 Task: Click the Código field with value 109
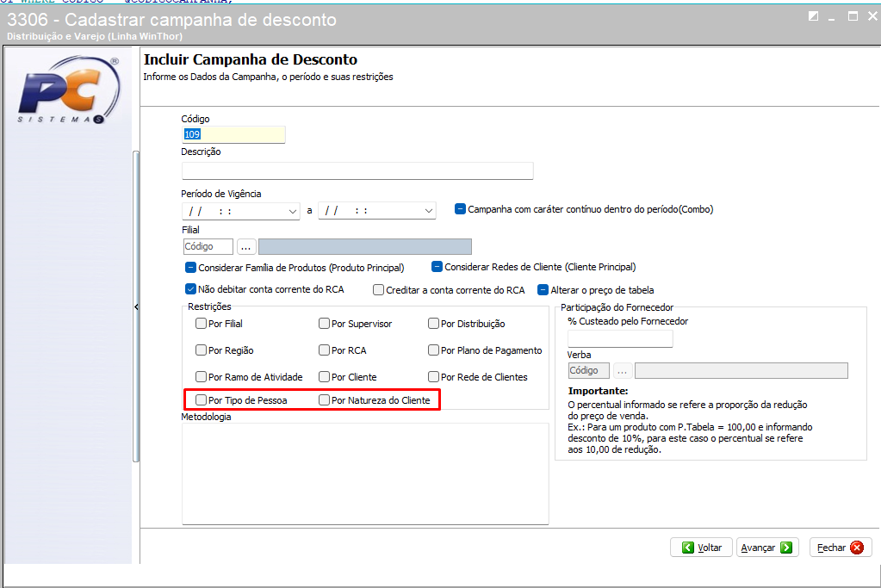[x=233, y=134]
